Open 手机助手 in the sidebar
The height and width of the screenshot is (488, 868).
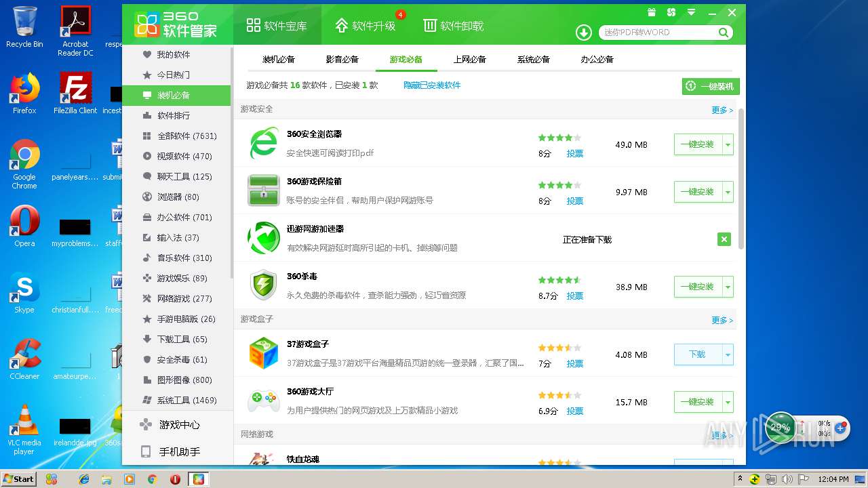pyautogui.click(x=176, y=452)
